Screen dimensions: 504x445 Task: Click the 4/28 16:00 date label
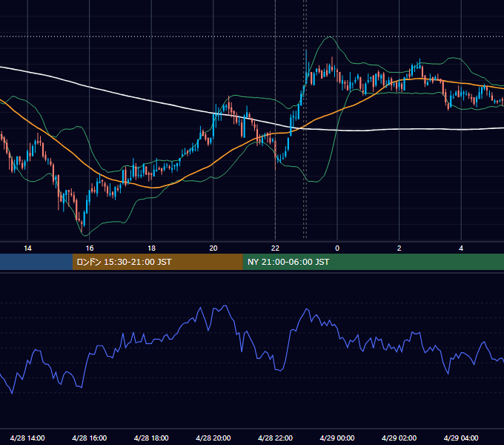tap(90, 438)
